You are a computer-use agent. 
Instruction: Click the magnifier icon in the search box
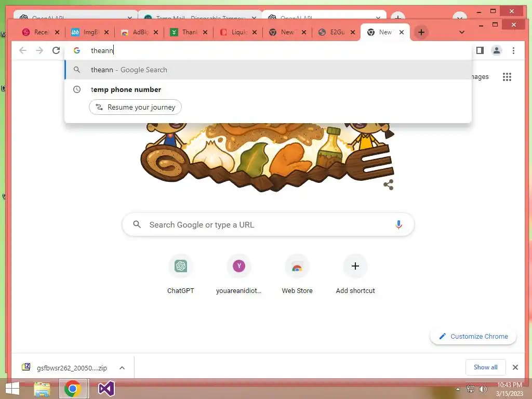(x=137, y=224)
